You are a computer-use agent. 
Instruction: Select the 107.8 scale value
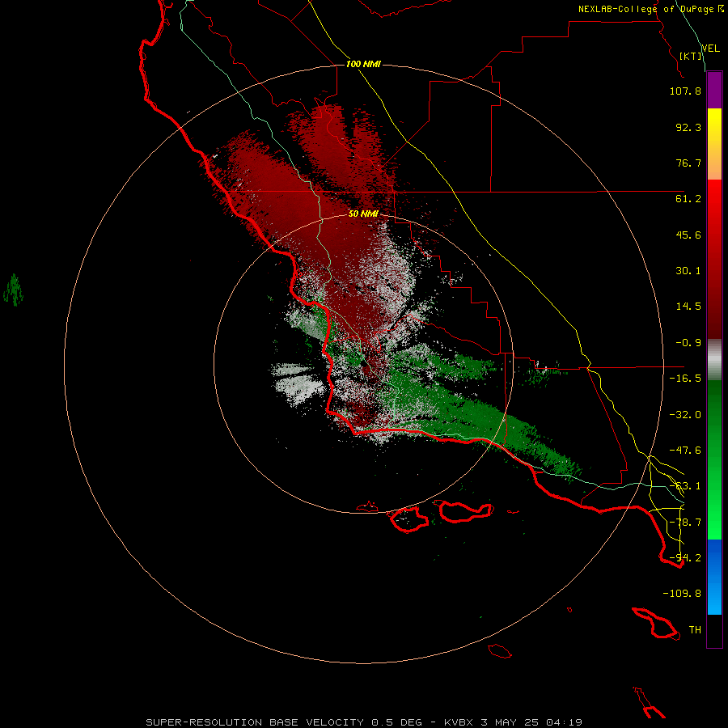pyautogui.click(x=685, y=91)
